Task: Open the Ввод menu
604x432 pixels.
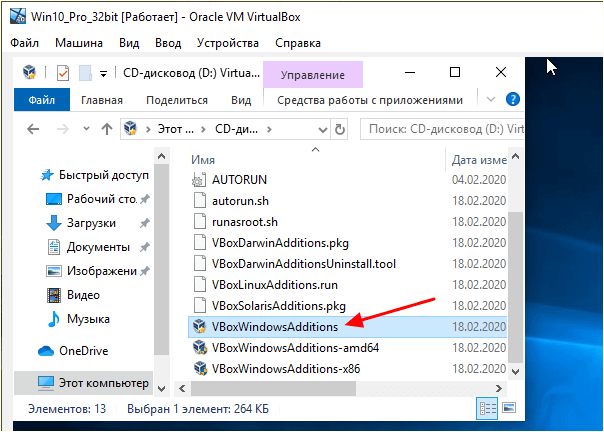Action: coord(168,43)
